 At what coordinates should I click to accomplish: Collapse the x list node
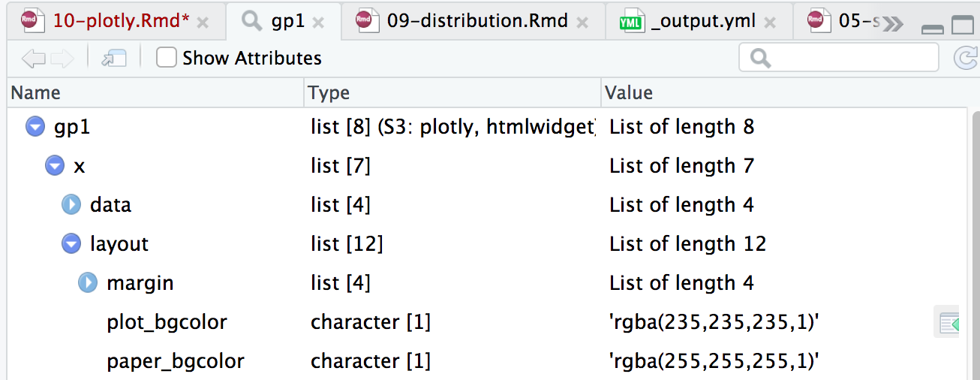55,166
